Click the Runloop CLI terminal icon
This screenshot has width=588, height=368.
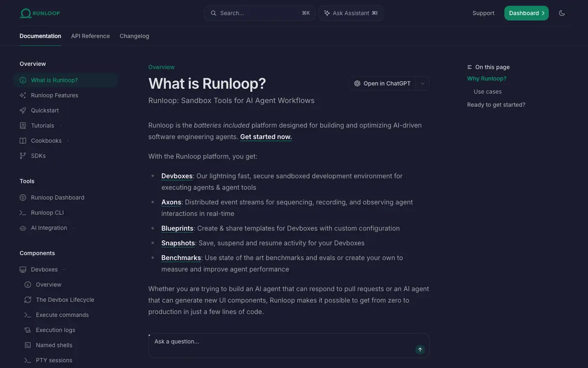point(23,213)
